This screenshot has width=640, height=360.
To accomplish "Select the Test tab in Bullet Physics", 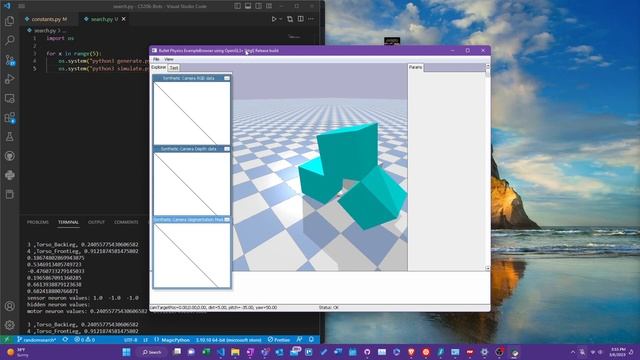I will tap(174, 68).
